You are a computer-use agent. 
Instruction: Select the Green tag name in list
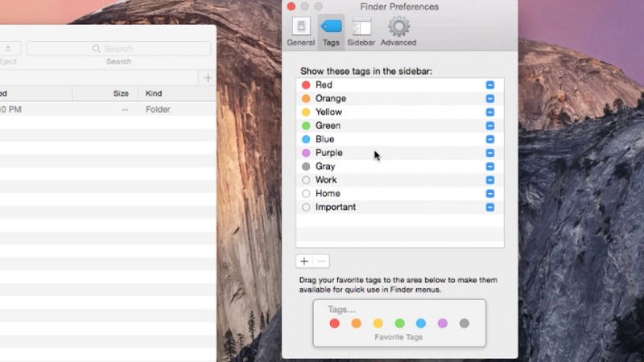click(328, 125)
